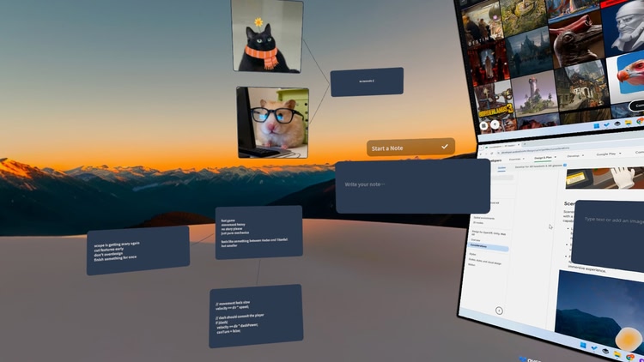
Task: Click the collapse sidebar circle arrow icon
Action: point(499,310)
